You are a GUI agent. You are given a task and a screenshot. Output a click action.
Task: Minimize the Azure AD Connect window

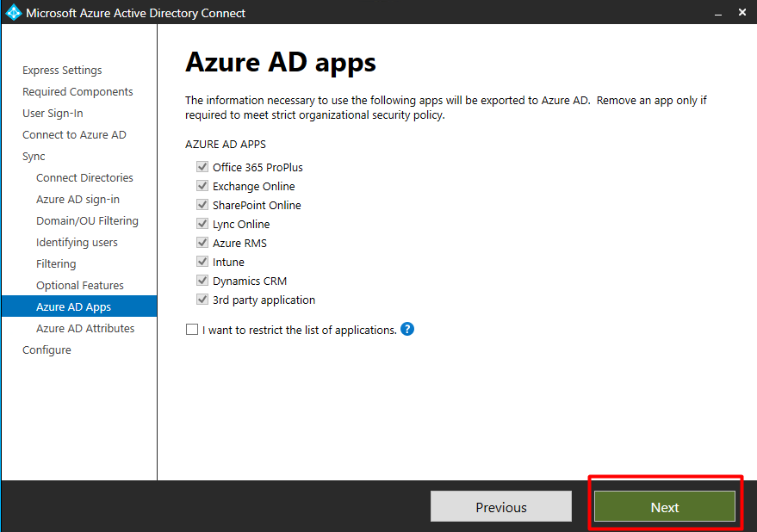[718, 13]
